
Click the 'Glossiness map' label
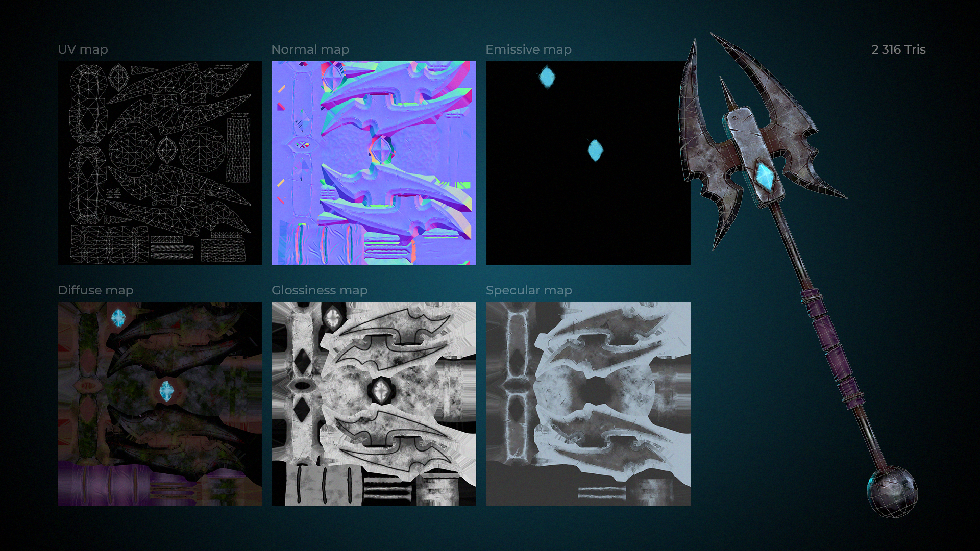[x=320, y=290]
